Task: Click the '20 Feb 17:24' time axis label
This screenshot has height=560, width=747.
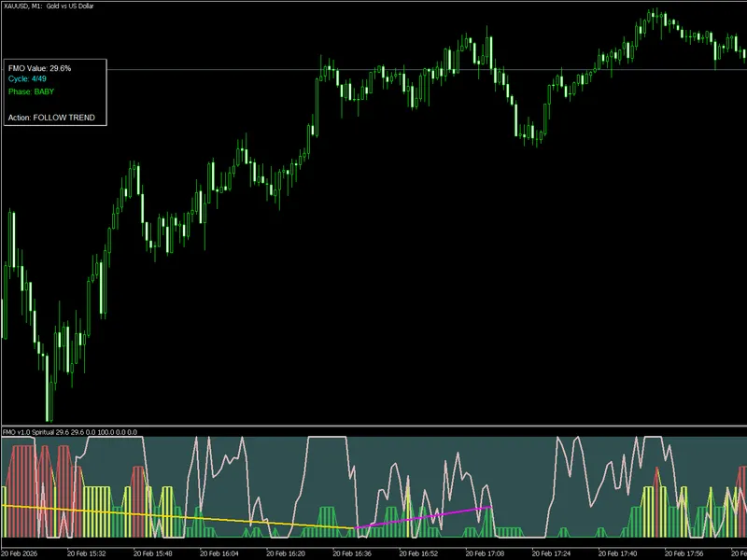Action: (x=552, y=553)
